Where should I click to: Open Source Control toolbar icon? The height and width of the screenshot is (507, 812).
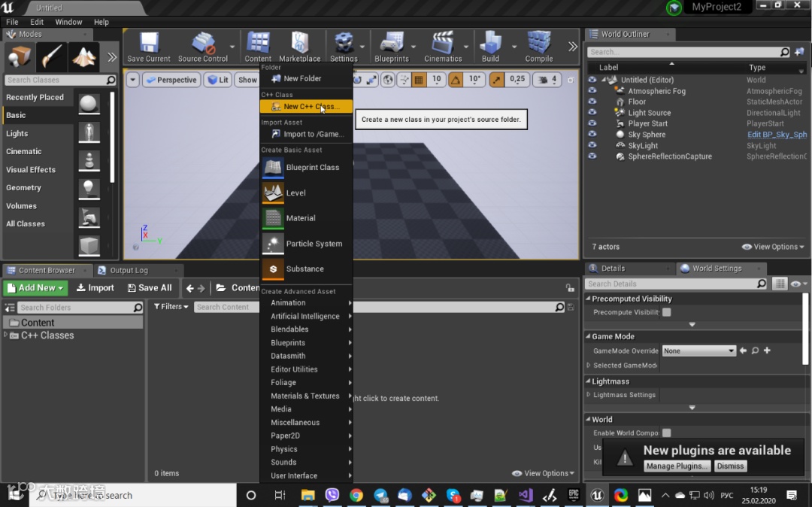(203, 43)
